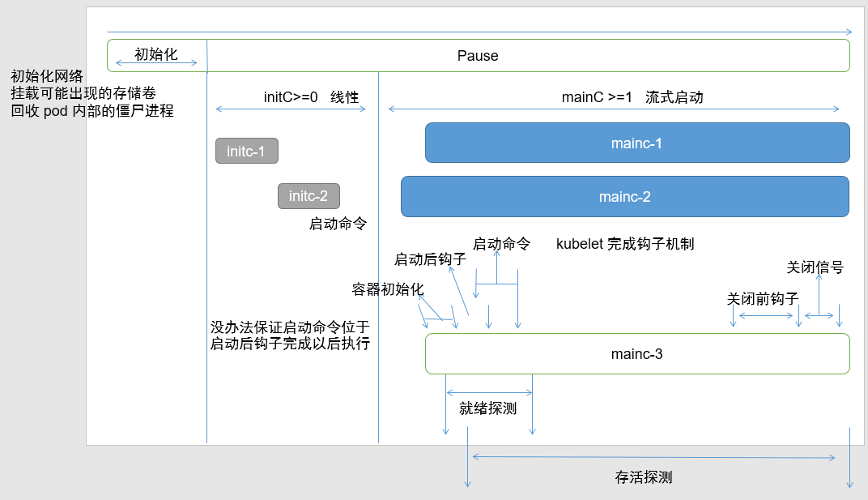This screenshot has height=500, width=868.
Task: Click the 初始化 label inside Pause box
Action: tap(155, 54)
